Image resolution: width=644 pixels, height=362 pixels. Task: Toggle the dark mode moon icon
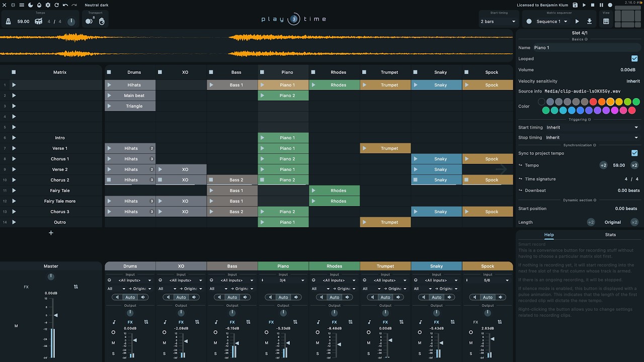[x=31, y=5]
